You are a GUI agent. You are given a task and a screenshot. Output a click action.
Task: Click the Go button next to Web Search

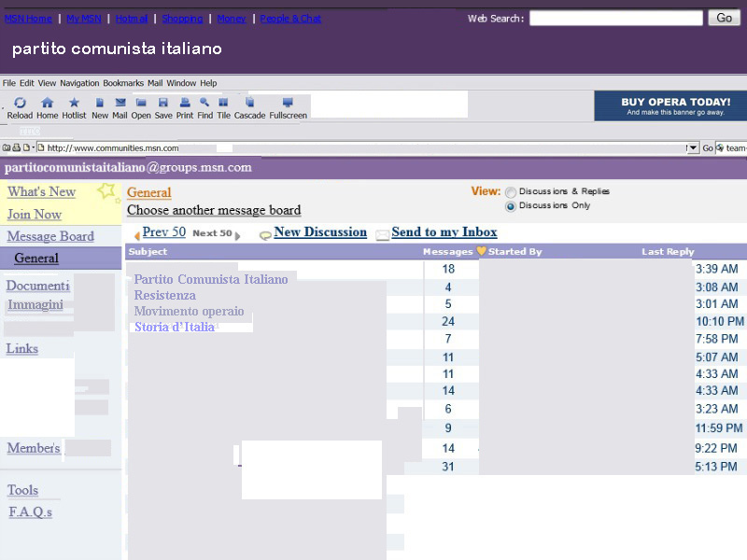[724, 18]
